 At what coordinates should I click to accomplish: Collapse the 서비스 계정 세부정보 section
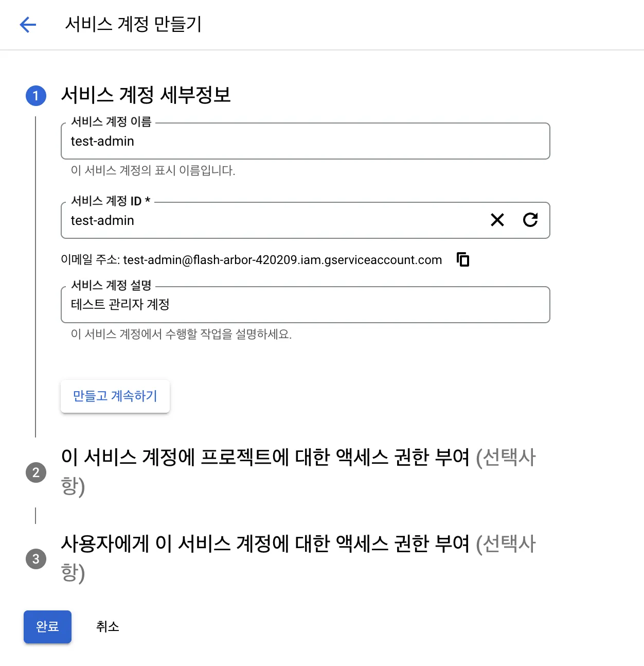pos(146,95)
